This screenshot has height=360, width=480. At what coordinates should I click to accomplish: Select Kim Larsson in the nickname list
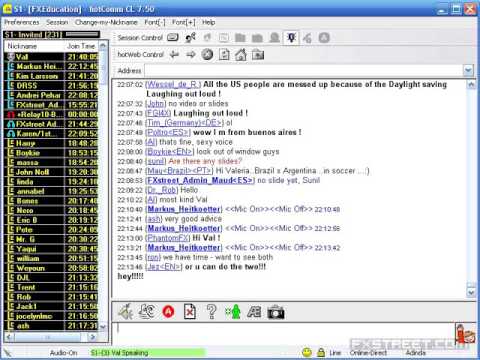tap(52, 76)
